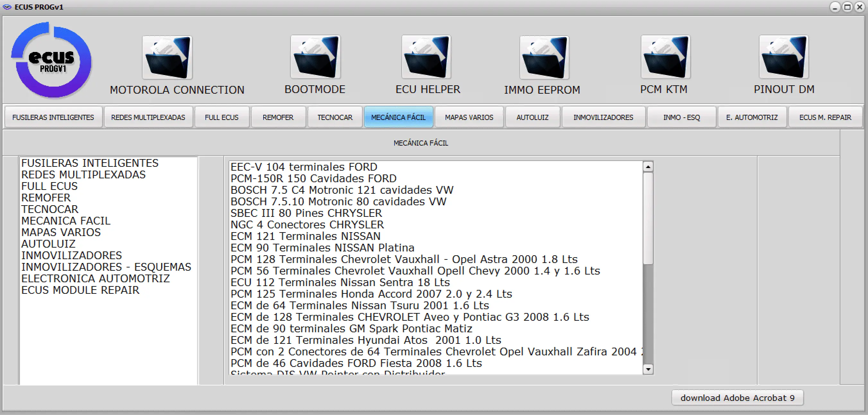Viewport: 868px width, 415px height.
Task: Click the list scrollbar down arrow
Action: point(648,369)
